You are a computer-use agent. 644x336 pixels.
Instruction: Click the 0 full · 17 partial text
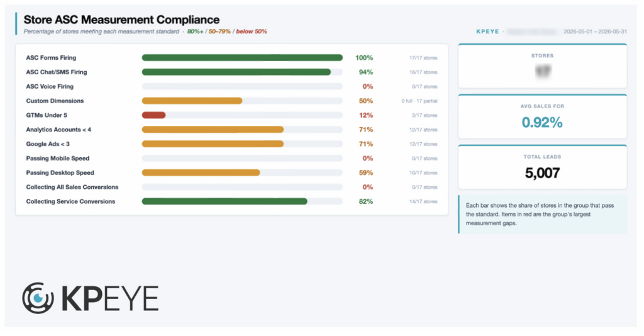(x=419, y=101)
